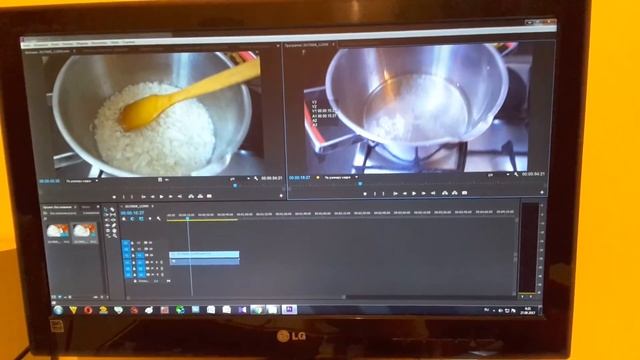Export frame from the Source monitor
The width and height of the screenshot is (640, 360).
(x=209, y=196)
